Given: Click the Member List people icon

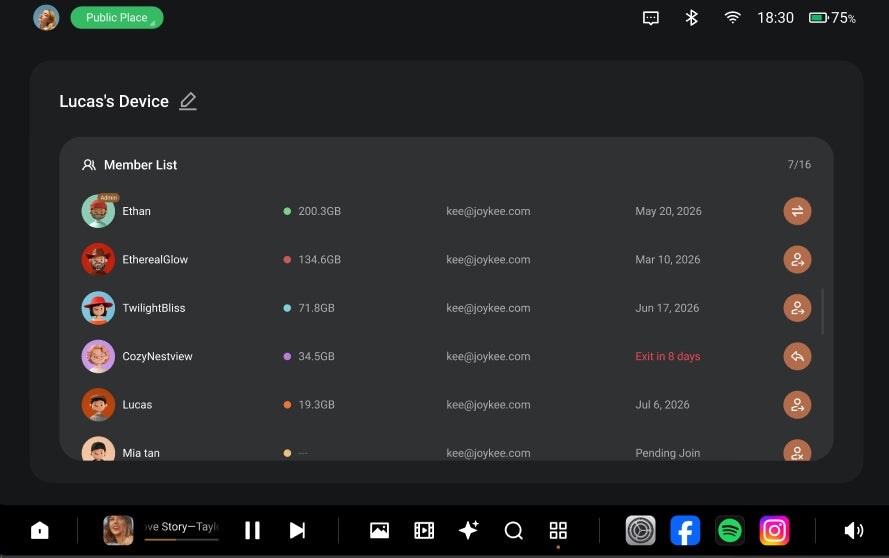Looking at the screenshot, I should (x=89, y=165).
